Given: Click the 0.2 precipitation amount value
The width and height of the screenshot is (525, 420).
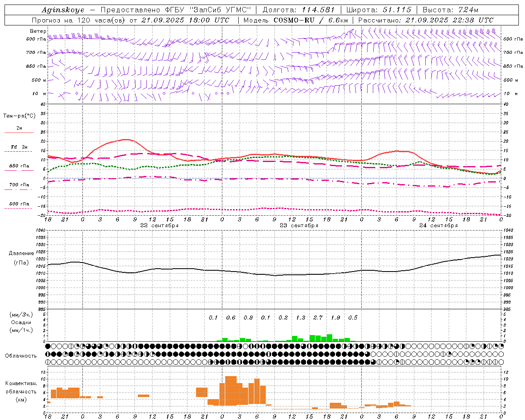Looking at the screenshot, I should pos(283,317).
